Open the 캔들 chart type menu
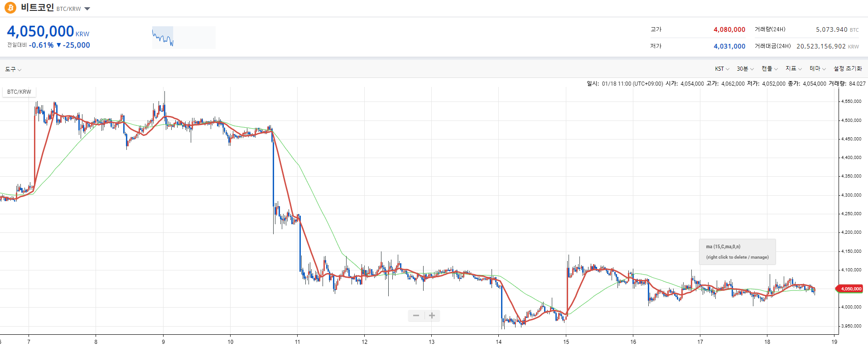Screen dimensions: 868x347 (x=770, y=68)
